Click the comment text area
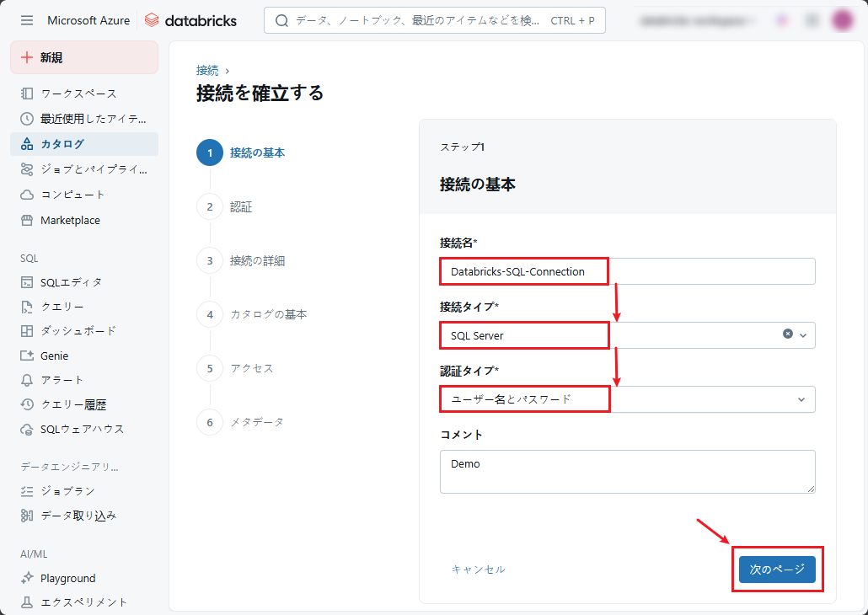The height and width of the screenshot is (615, 868). (627, 471)
